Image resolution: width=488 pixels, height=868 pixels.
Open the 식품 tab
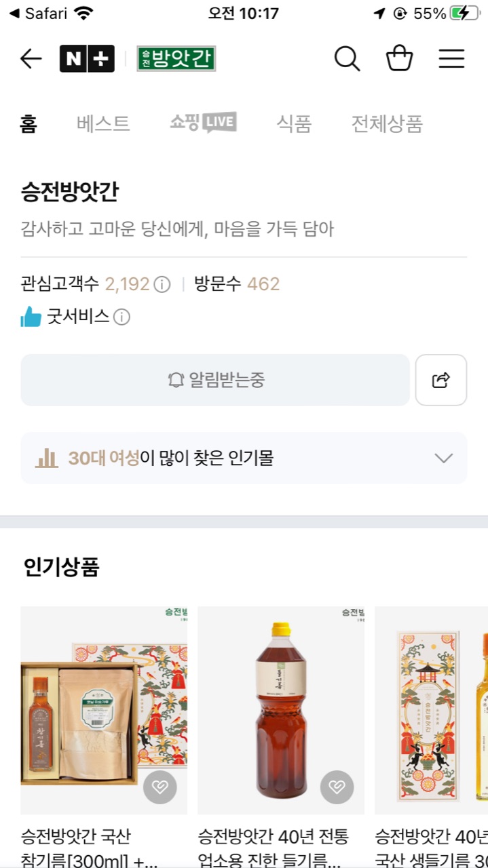(x=294, y=124)
